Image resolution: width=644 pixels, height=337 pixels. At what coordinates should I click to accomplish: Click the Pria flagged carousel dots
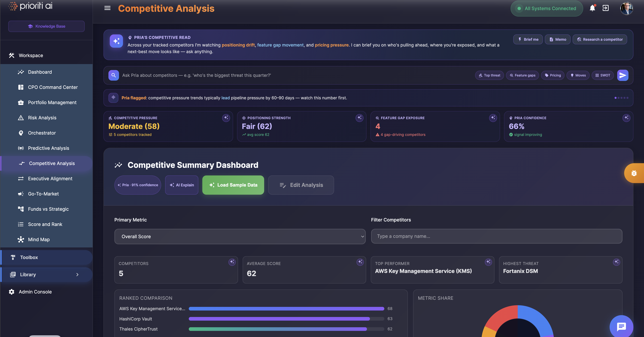(x=621, y=98)
